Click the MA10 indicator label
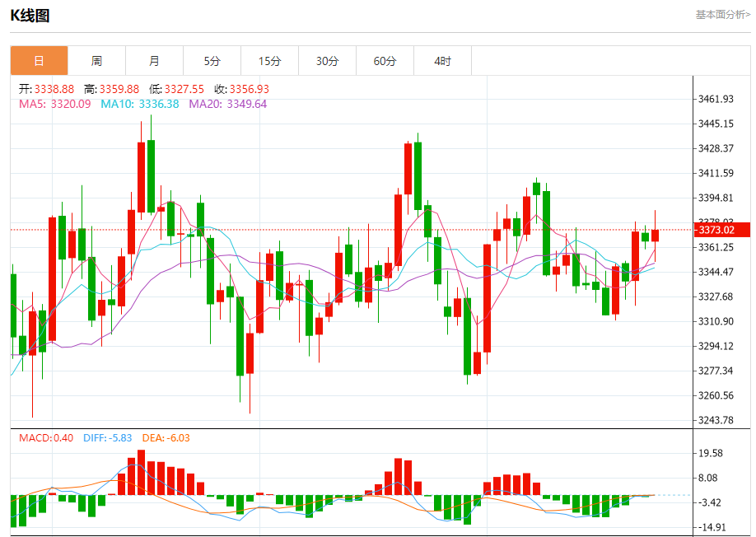 (x=140, y=104)
